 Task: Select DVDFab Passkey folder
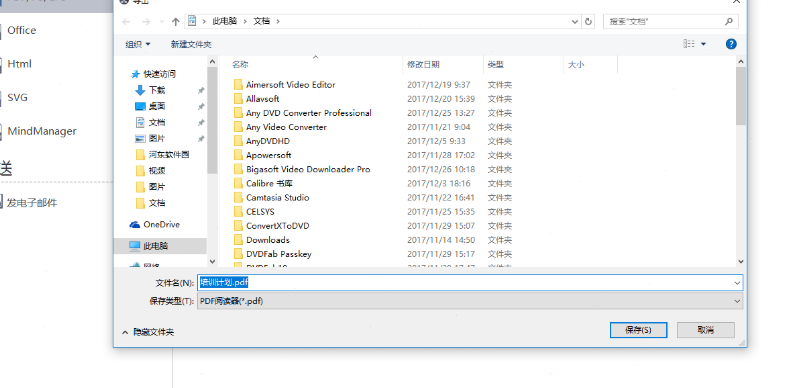pos(278,254)
